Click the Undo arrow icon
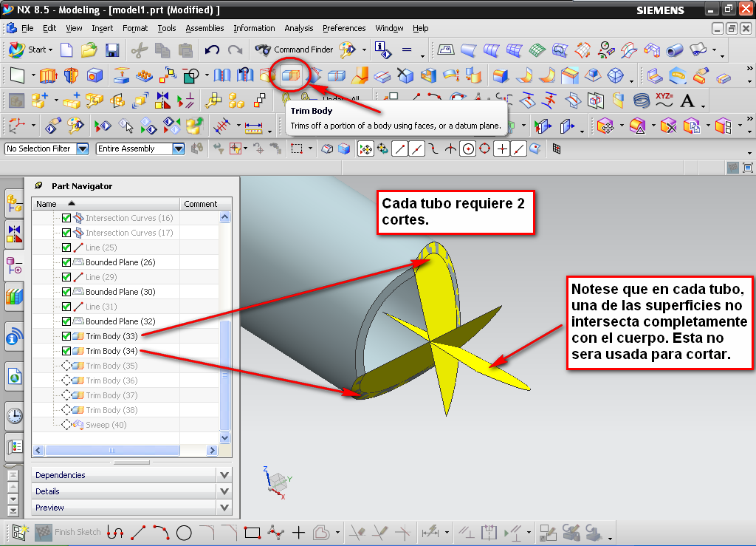Image resolution: width=756 pixels, height=546 pixels. (x=212, y=50)
